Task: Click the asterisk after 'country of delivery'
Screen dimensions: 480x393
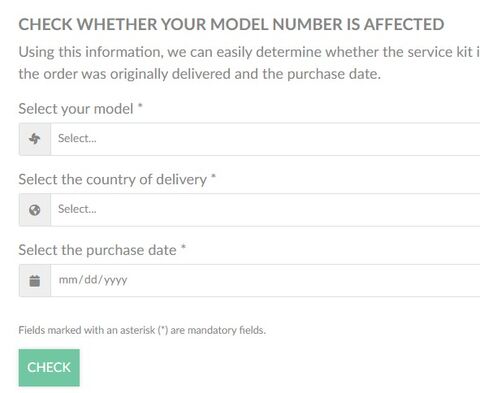Action: pos(214,177)
